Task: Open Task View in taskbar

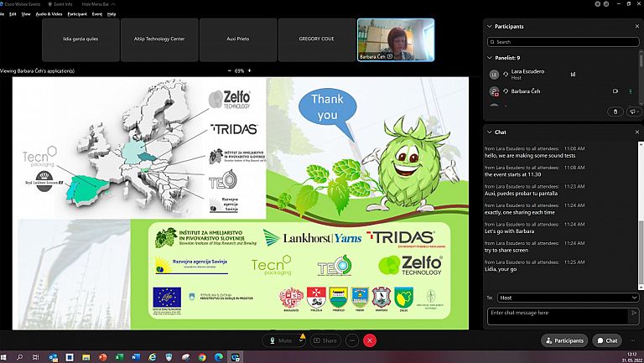Action: coord(36,357)
